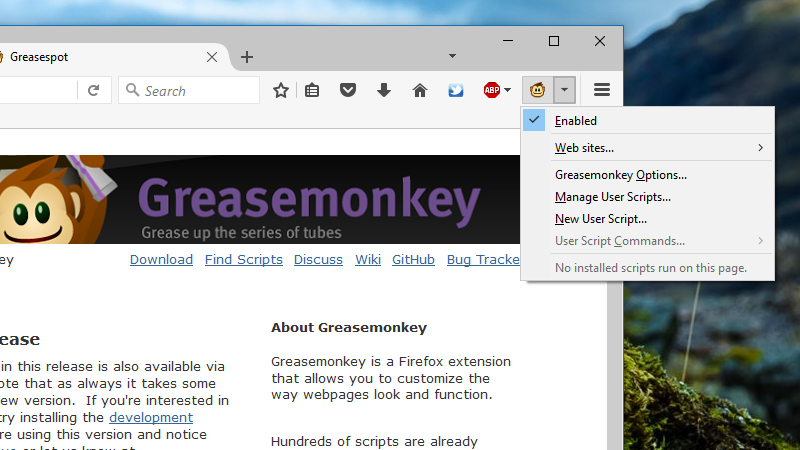
Task: Click the Greasemonkey monkey toolbar icon
Action: pyautogui.click(x=537, y=90)
